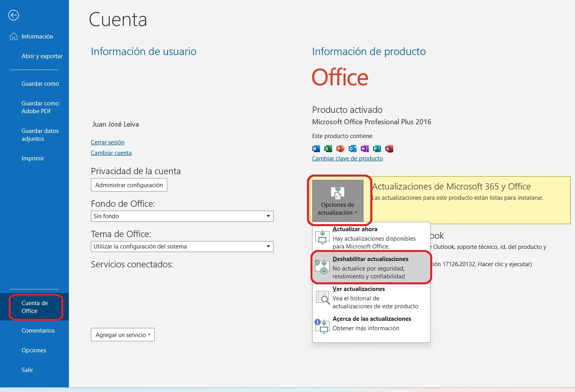Click the Word app icon
Screen dimensions: 575x392
pos(316,149)
